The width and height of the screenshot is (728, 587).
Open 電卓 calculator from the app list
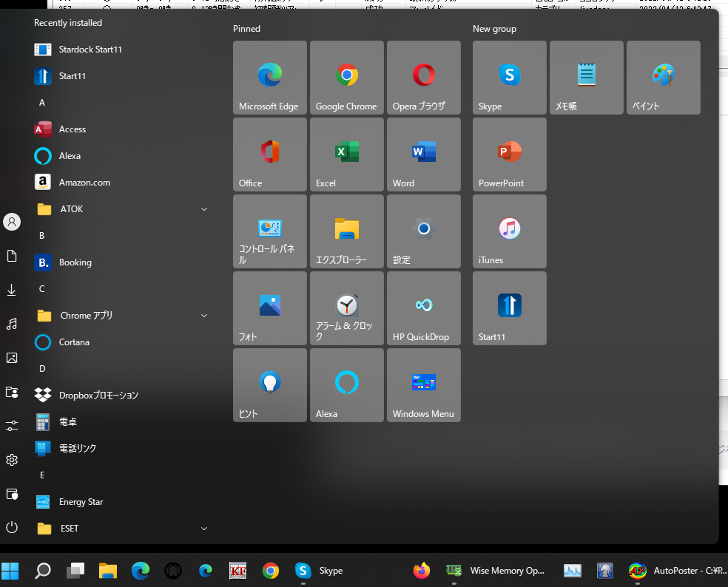tap(121, 422)
